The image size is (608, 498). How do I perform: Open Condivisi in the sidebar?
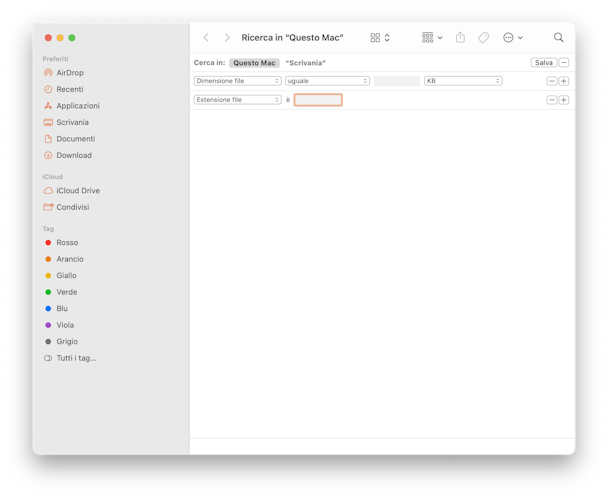(x=72, y=207)
